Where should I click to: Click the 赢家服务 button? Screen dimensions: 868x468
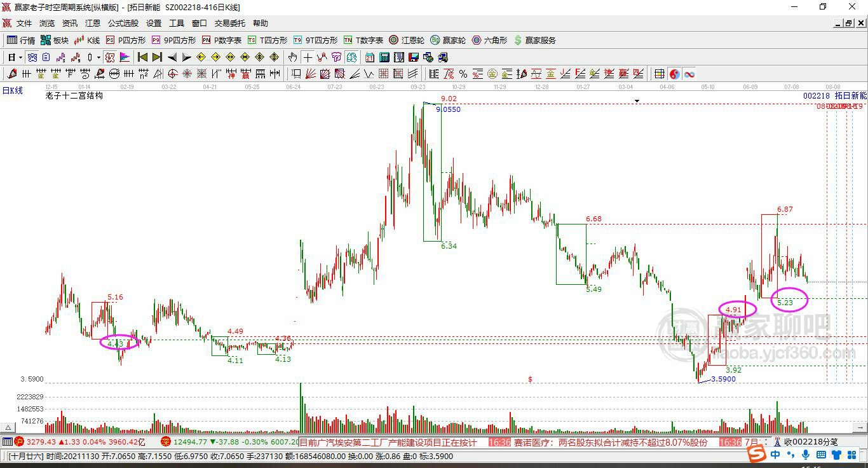(534, 40)
